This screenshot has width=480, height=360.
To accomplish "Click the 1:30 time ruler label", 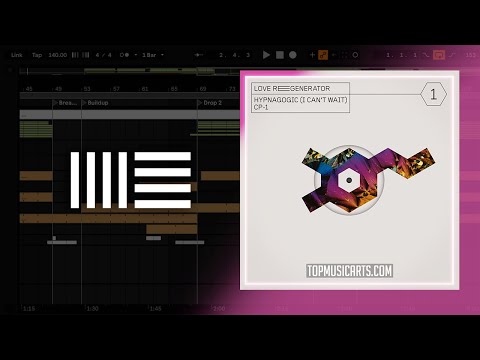I will click(x=92, y=309).
